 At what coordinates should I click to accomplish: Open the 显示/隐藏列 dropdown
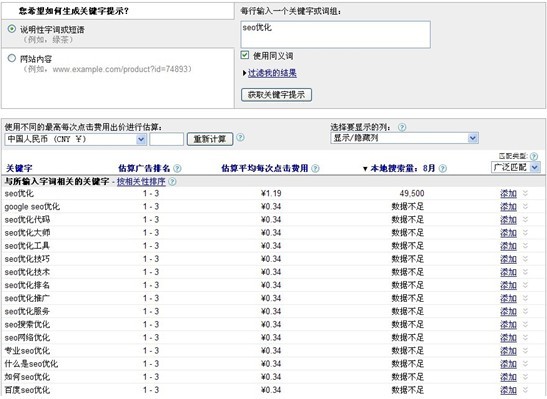click(404, 138)
